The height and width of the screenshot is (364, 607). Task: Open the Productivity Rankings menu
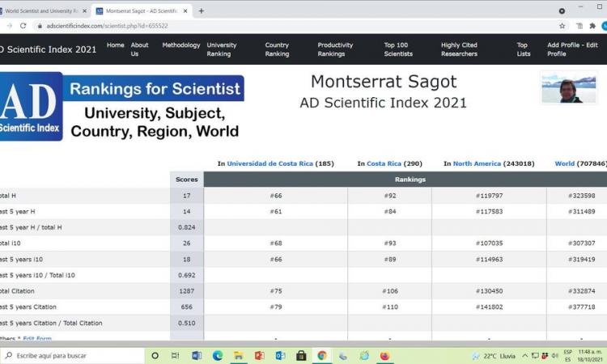[x=335, y=49]
